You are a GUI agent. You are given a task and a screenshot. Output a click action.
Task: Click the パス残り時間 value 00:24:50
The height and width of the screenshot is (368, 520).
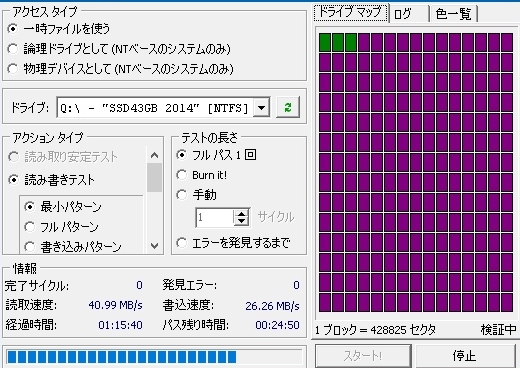[x=277, y=325]
